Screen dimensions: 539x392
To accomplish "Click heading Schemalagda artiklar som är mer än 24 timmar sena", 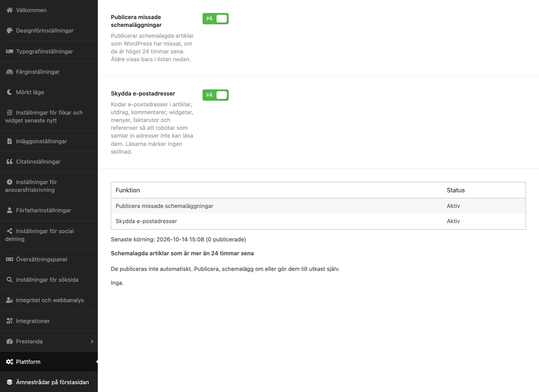I will [182, 253].
